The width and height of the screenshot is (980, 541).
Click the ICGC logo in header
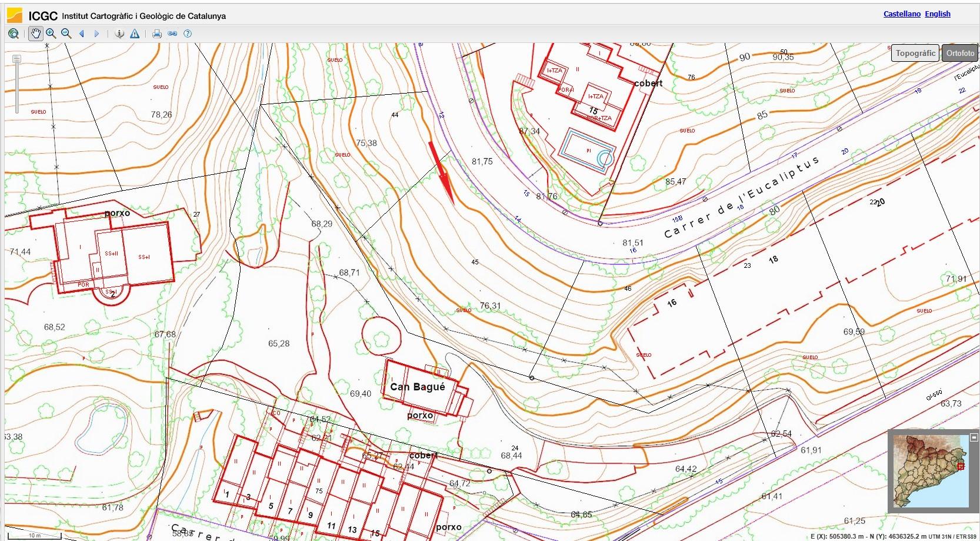(x=15, y=15)
